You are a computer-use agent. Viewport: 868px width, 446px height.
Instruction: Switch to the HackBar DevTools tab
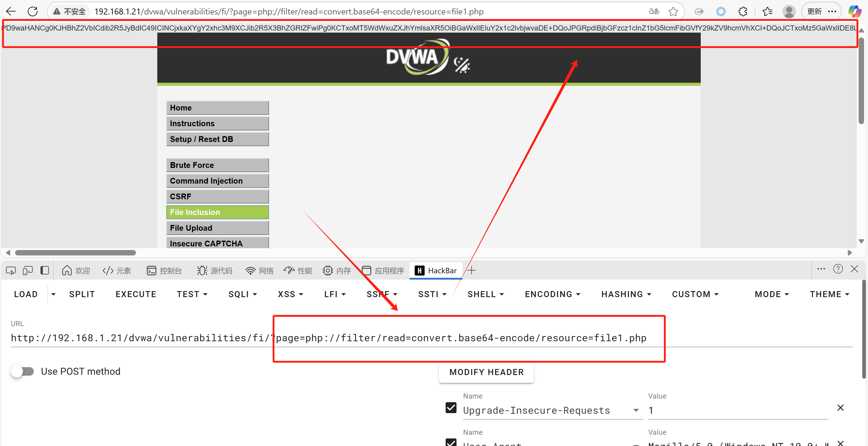point(436,271)
